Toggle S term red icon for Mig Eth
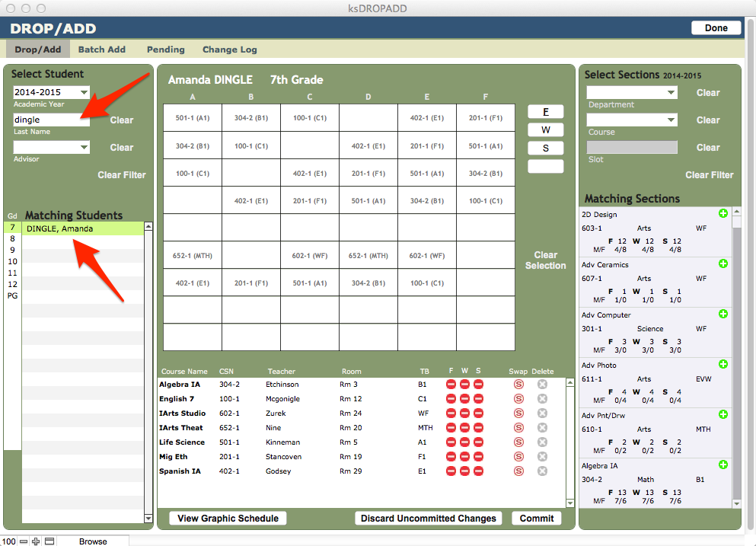The image size is (756, 546). (478, 457)
